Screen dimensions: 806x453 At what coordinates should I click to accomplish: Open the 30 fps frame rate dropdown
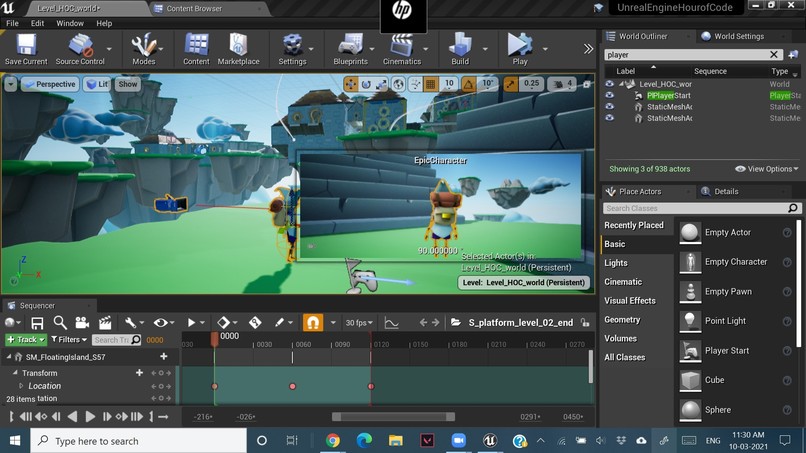tap(359, 323)
